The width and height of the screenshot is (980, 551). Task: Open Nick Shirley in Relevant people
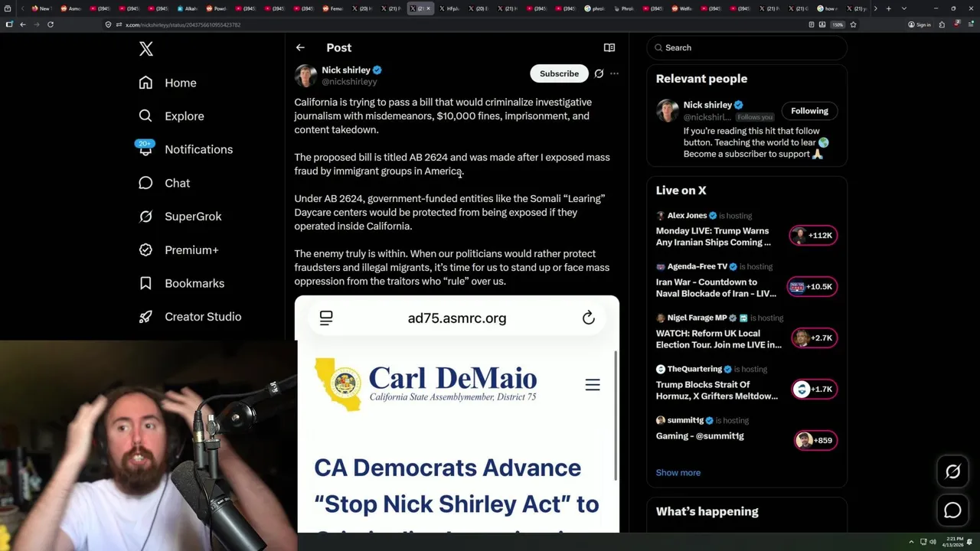(707, 105)
